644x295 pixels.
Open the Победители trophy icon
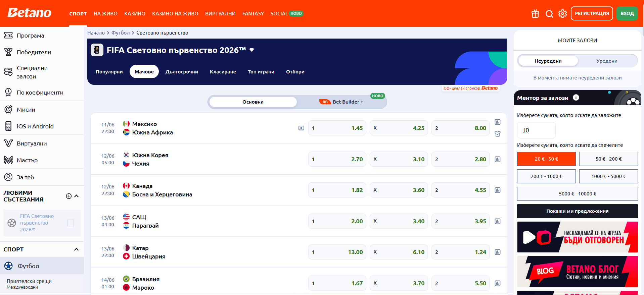8,52
